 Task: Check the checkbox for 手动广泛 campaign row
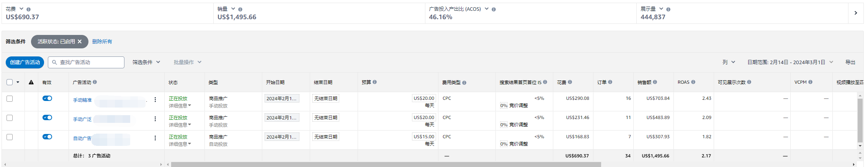pyautogui.click(x=10, y=118)
